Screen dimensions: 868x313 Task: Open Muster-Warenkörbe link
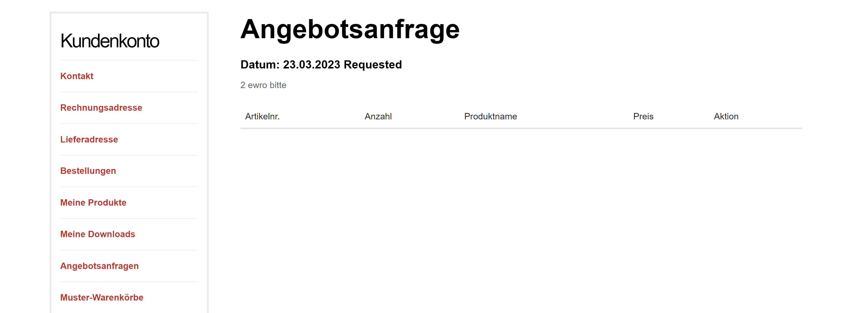point(102,297)
